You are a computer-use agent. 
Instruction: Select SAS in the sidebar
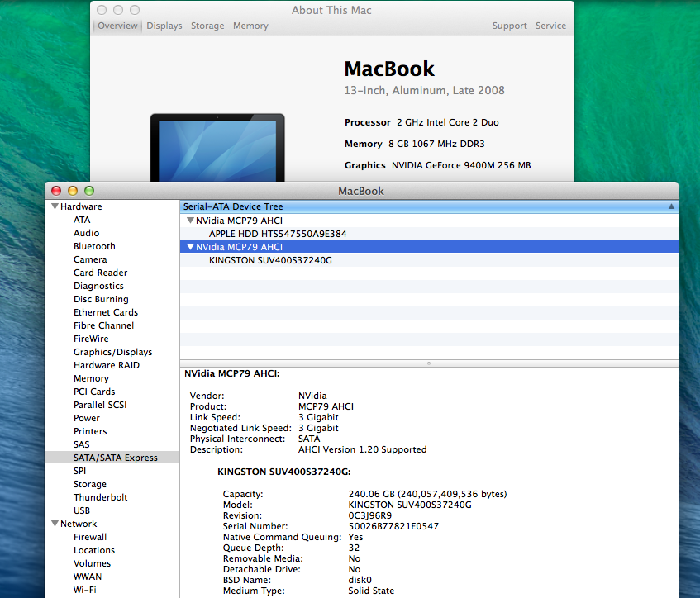[81, 444]
